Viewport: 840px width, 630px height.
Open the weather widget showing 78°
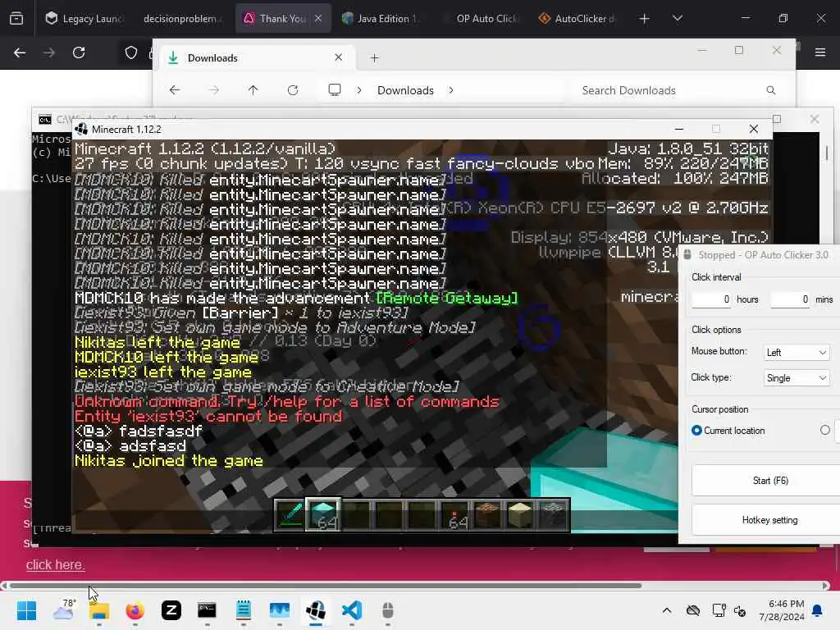point(64,610)
